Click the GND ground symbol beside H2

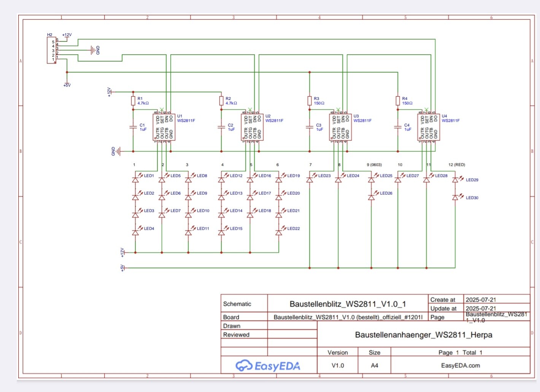(94, 50)
